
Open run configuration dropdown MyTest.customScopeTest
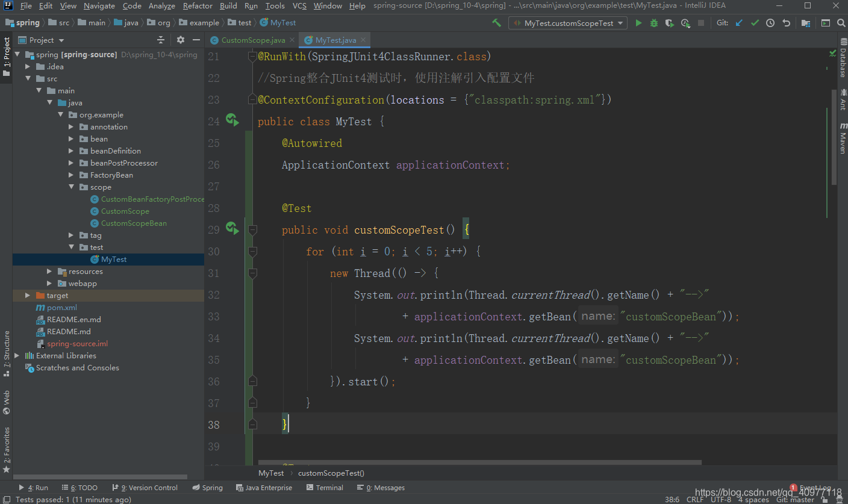click(567, 23)
